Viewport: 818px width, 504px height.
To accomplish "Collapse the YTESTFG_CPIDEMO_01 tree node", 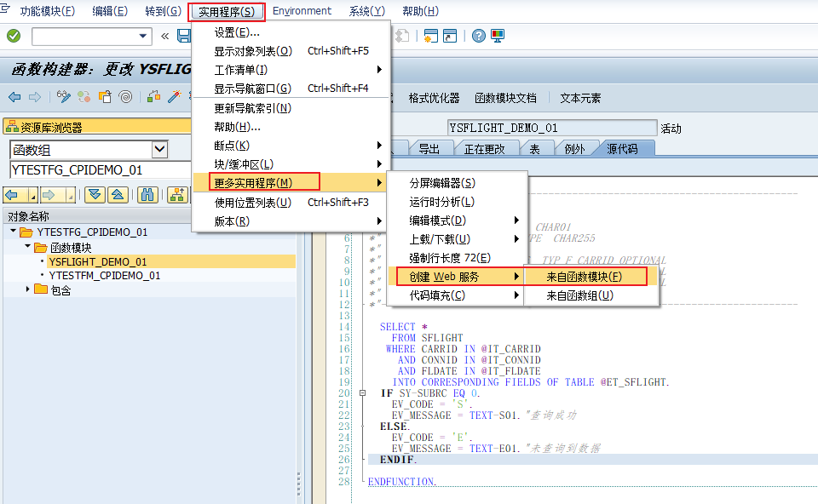I will pos(13,231).
